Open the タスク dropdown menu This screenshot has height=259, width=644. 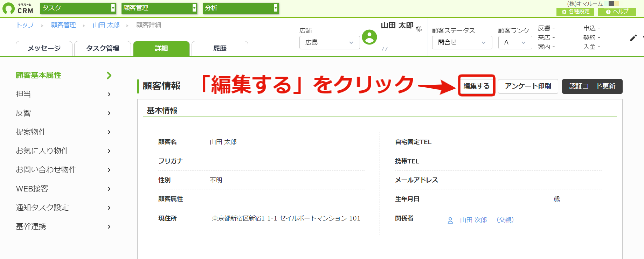tap(78, 8)
